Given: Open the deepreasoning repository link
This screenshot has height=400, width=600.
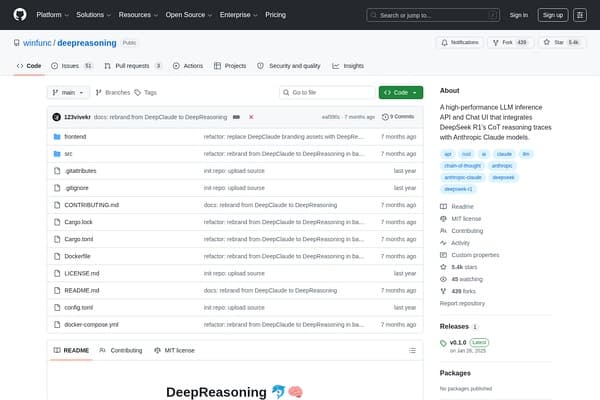Looking at the screenshot, I should coord(87,43).
